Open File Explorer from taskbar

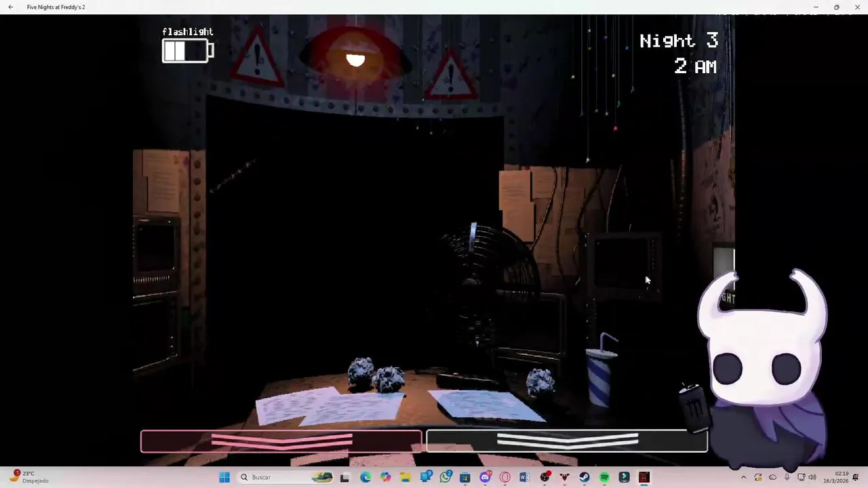point(406,477)
